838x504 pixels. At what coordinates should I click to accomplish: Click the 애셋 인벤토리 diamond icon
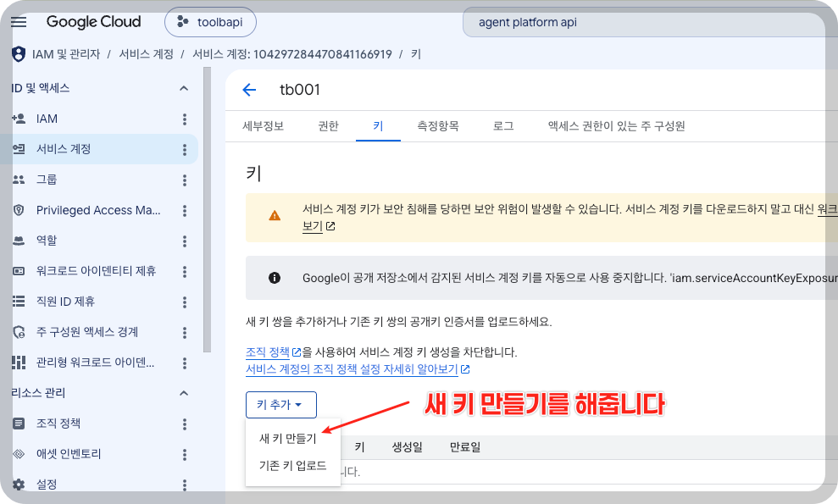(x=19, y=454)
